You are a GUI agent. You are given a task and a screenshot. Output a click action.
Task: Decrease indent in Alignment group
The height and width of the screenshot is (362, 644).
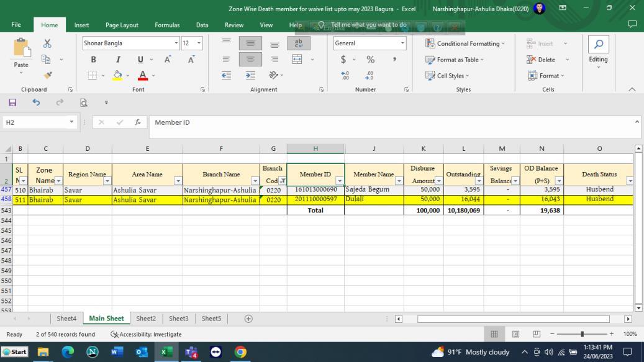pyautogui.click(x=226, y=76)
